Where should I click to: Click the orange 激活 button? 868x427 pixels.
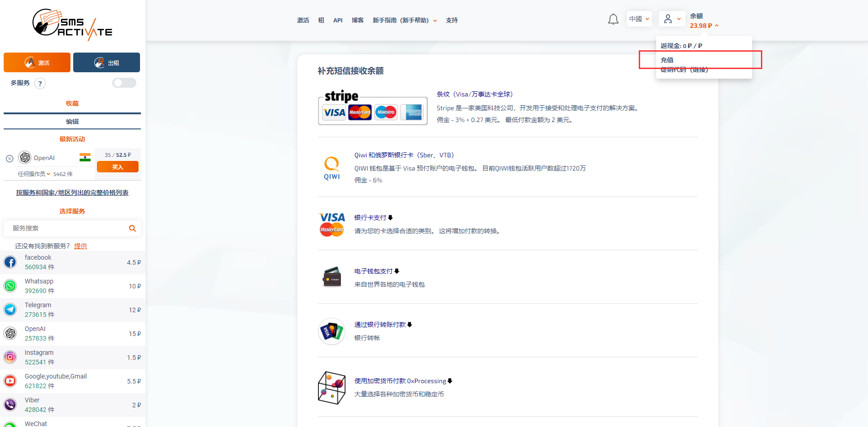pyautogui.click(x=37, y=62)
